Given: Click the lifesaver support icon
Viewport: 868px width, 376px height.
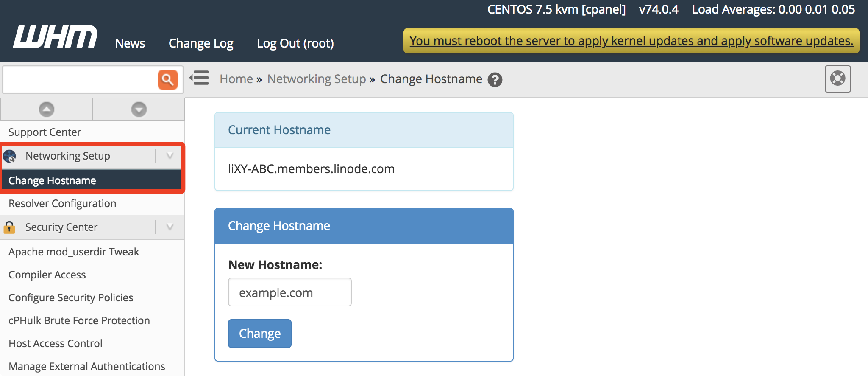Looking at the screenshot, I should (x=837, y=79).
